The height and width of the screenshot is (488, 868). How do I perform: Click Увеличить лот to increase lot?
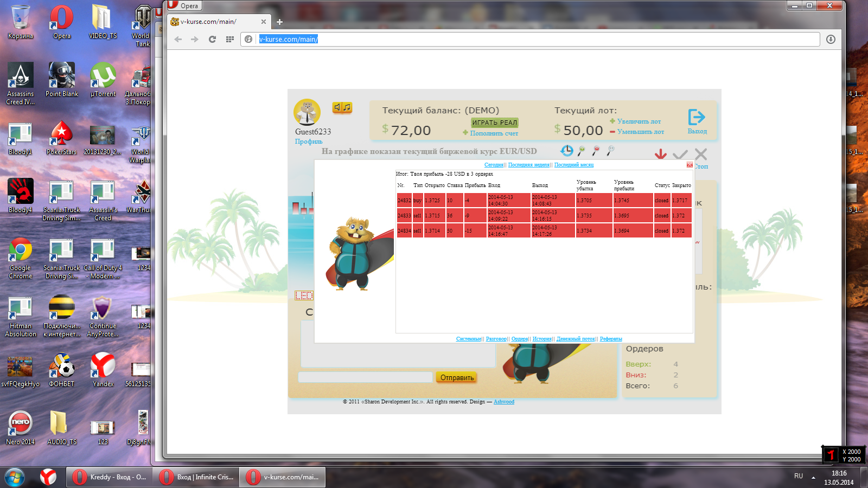point(639,121)
